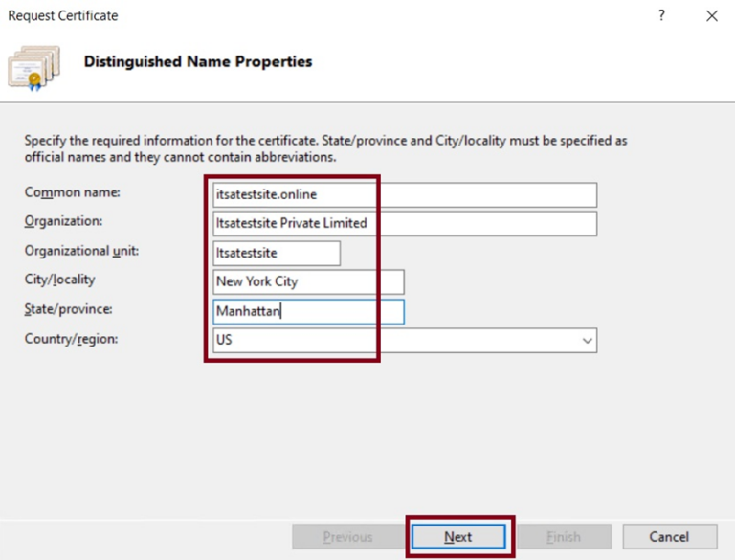Image resolution: width=735 pixels, height=560 pixels.
Task: Select the Organizational unit field
Action: [277, 253]
